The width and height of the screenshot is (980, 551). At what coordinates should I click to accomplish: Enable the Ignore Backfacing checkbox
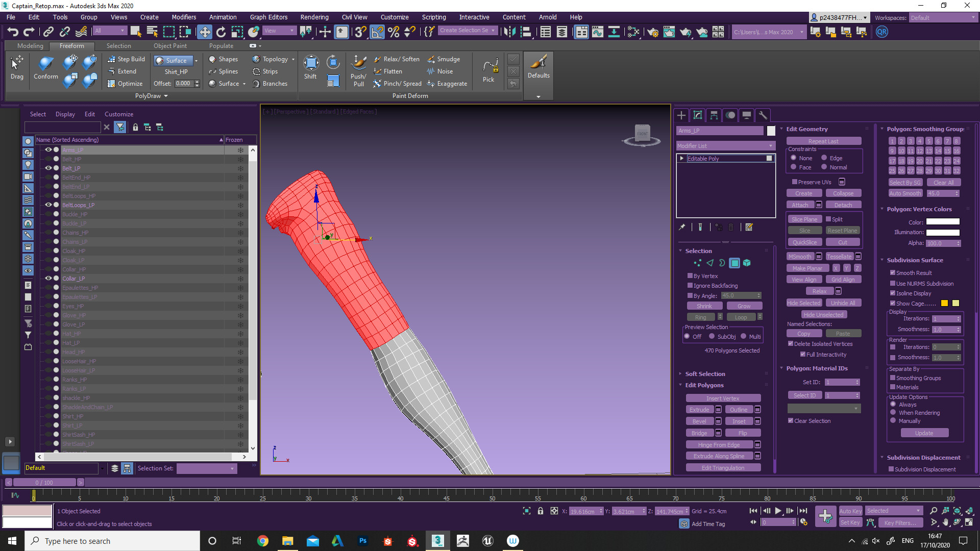690,286
